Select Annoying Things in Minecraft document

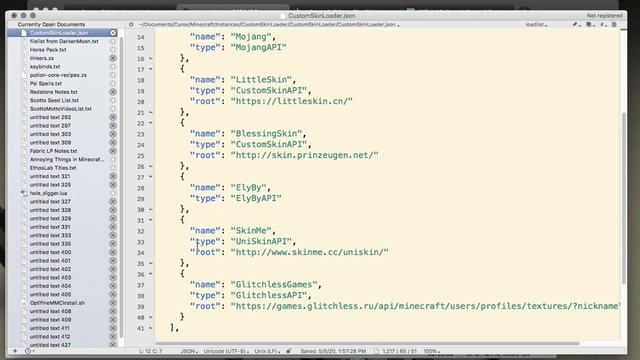tap(67, 160)
